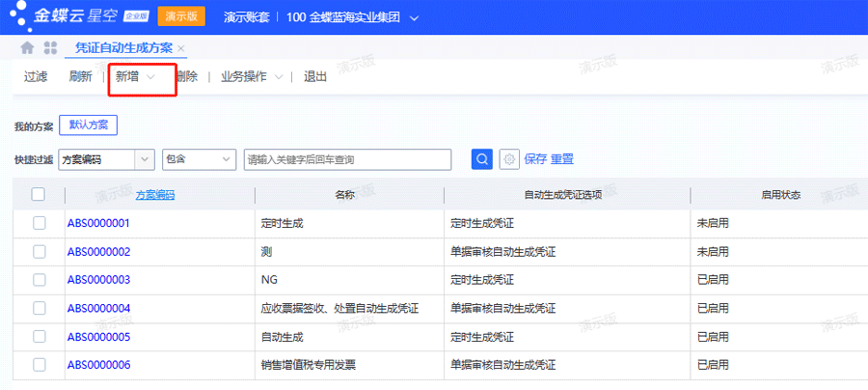Click 过滤 in the toolbar

(36, 77)
